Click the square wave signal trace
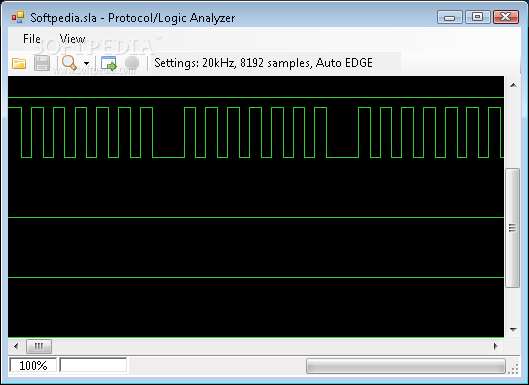529x385 pixels. click(x=256, y=132)
